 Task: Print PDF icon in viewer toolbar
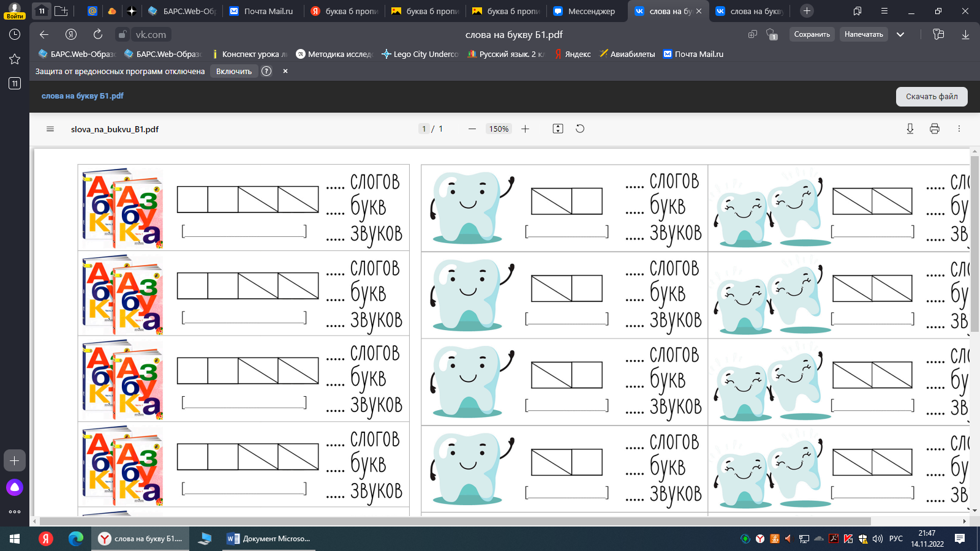pos(935,129)
